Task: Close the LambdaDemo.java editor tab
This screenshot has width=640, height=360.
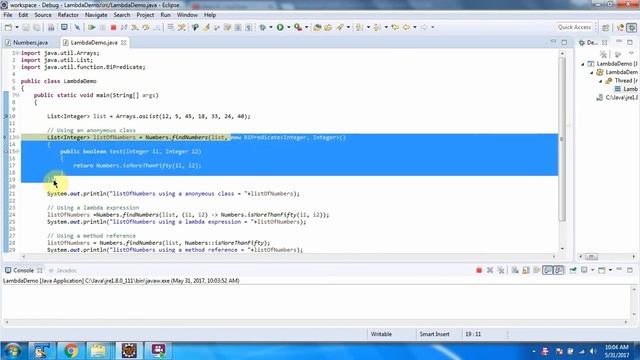Action: coord(123,42)
